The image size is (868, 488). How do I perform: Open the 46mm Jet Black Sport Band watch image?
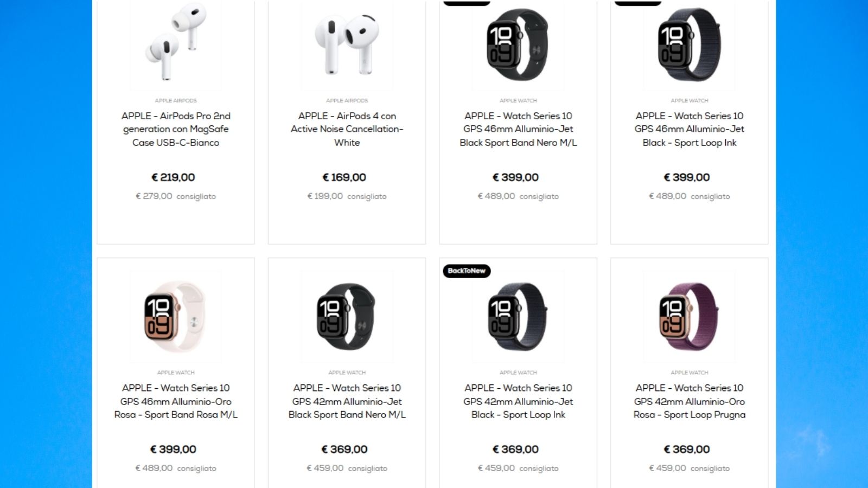pos(518,45)
